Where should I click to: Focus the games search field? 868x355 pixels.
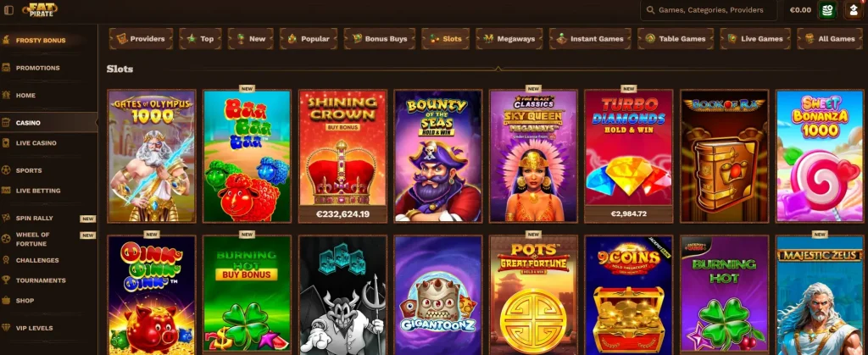pos(709,10)
